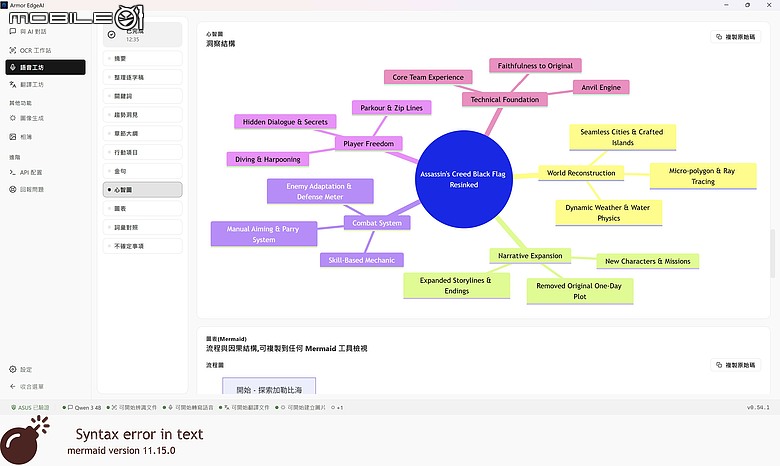Open the 回報問題 feedback icon

pos(13,189)
